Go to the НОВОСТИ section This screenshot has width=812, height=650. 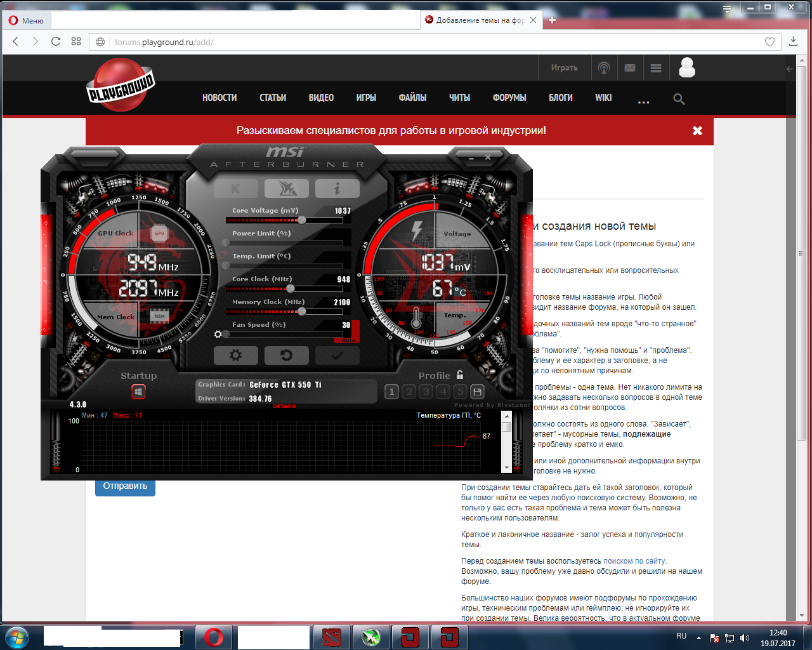(219, 98)
